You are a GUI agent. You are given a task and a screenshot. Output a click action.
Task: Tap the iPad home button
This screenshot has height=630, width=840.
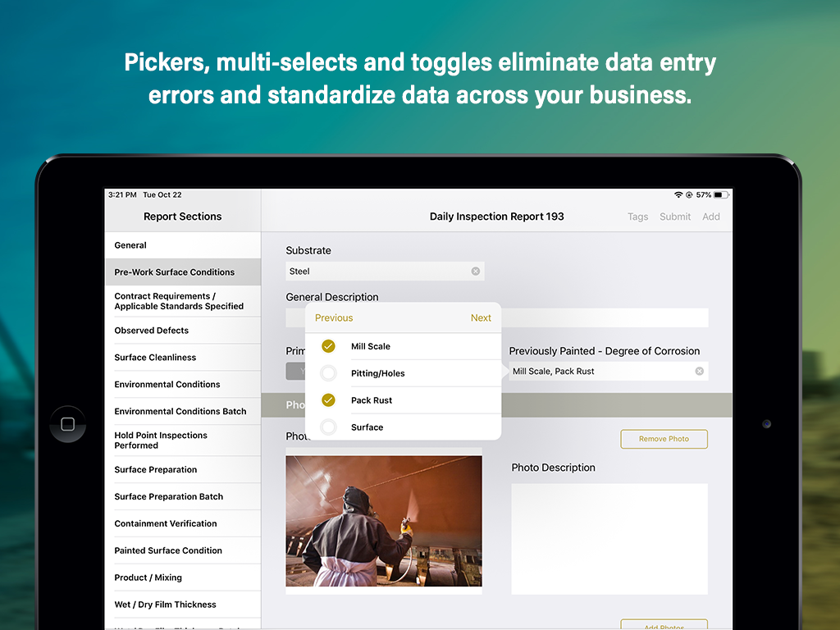[68, 424]
